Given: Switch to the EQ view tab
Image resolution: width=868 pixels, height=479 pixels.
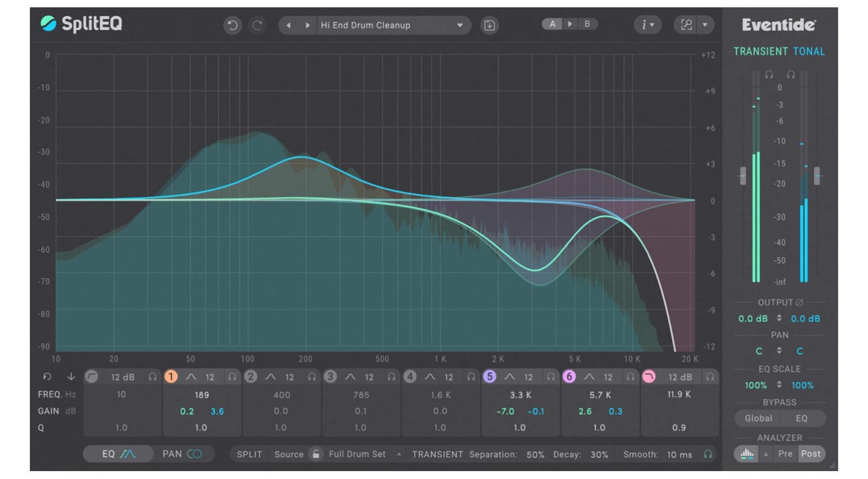Looking at the screenshot, I should 119,454.
